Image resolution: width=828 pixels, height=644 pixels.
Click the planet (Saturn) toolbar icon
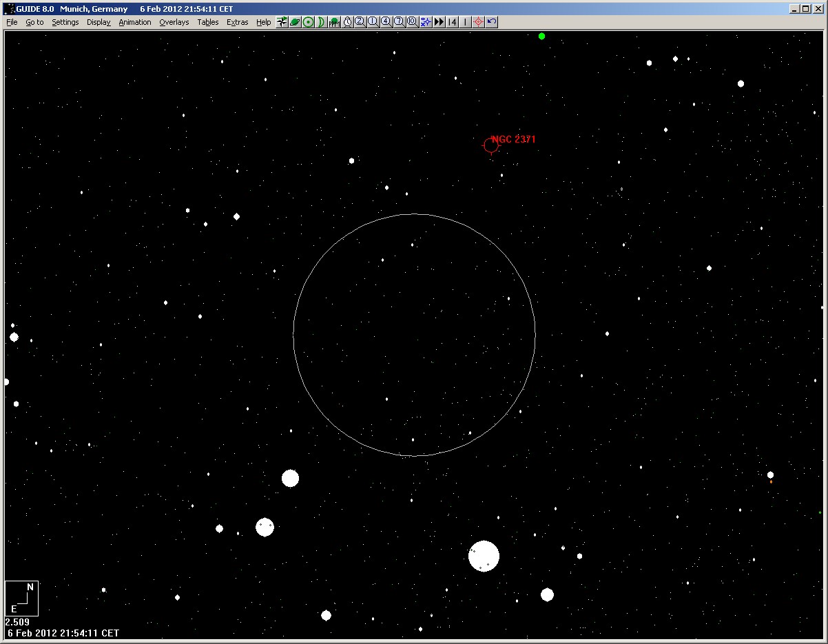coord(295,22)
